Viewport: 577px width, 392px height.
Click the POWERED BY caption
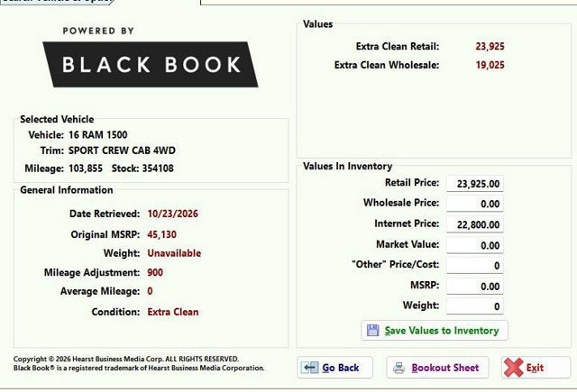point(98,31)
